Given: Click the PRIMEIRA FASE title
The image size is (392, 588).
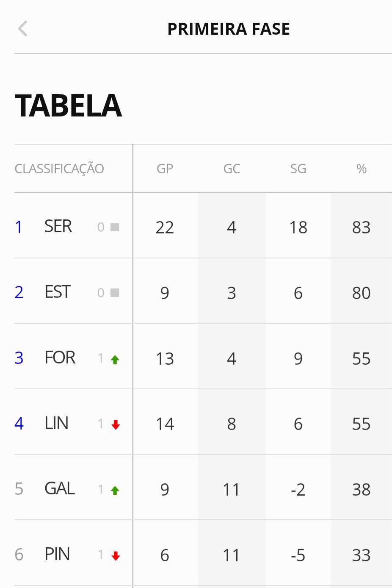Looking at the screenshot, I should coord(229,29).
